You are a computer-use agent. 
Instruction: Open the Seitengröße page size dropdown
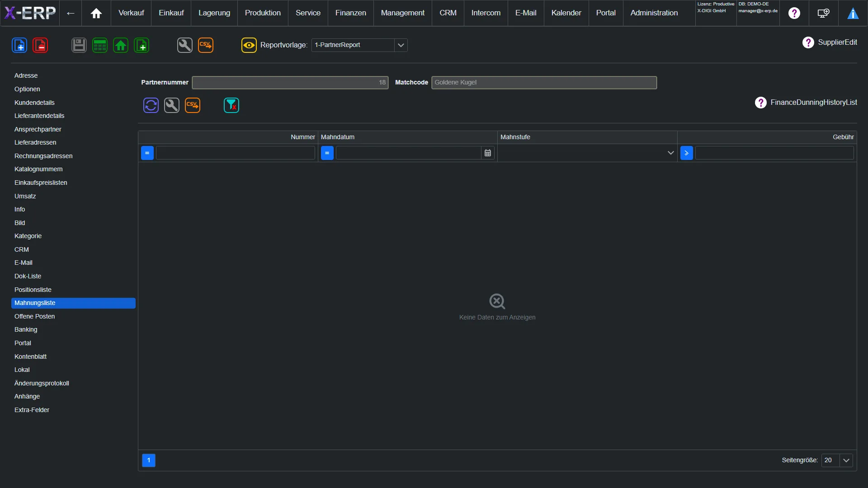click(846, 460)
